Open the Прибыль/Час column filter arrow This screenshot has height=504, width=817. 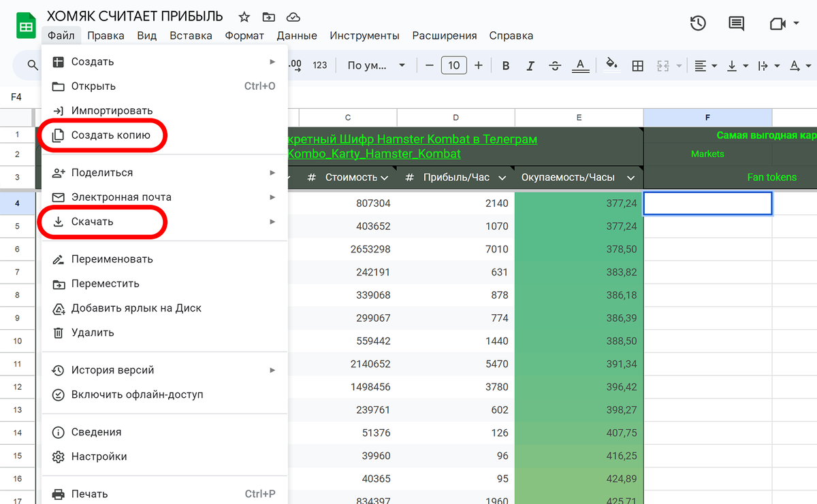pos(502,178)
